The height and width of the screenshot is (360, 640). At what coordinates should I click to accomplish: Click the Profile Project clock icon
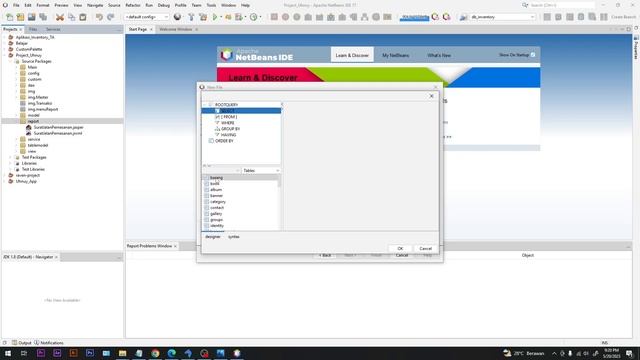click(x=253, y=17)
